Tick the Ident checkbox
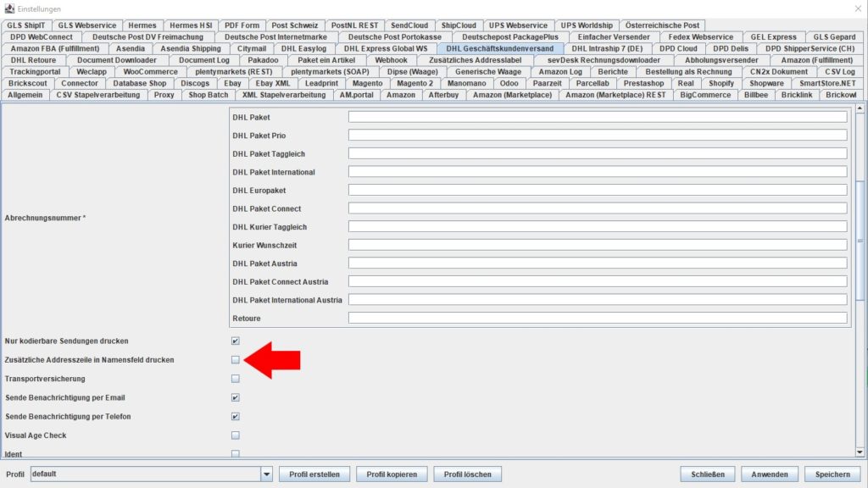This screenshot has height=488, width=868. tap(236, 454)
